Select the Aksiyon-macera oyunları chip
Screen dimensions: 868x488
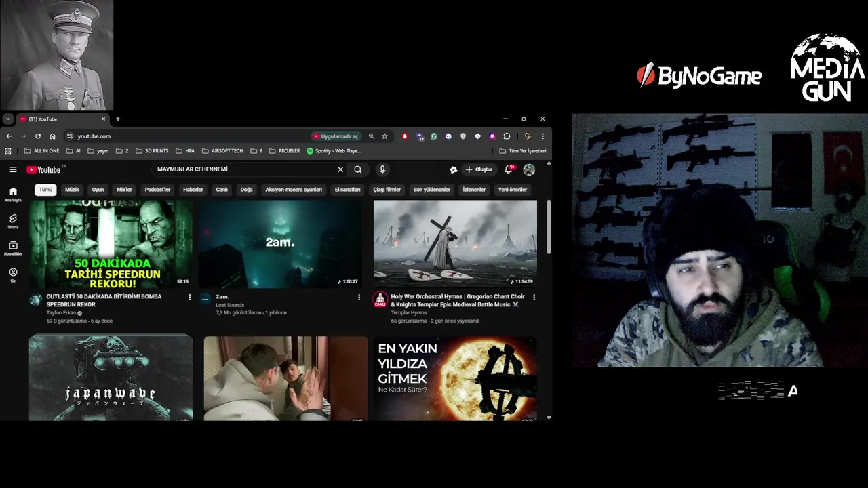click(x=294, y=190)
